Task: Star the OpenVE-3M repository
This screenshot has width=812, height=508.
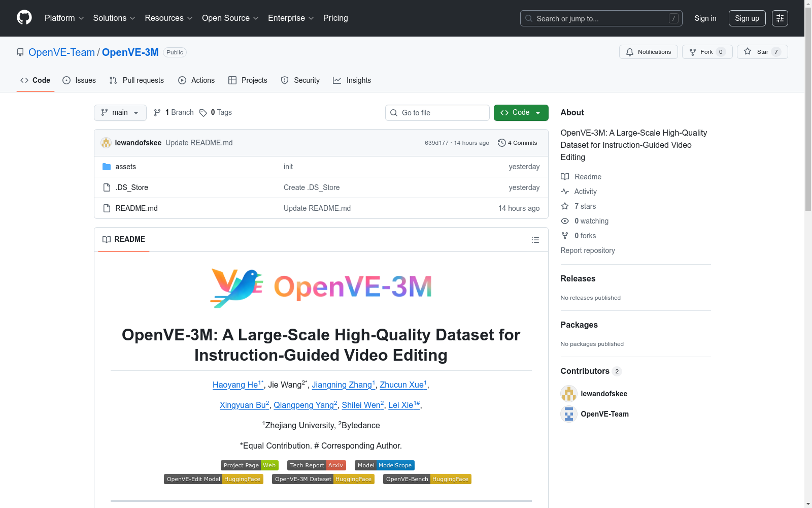Action: pyautogui.click(x=762, y=52)
